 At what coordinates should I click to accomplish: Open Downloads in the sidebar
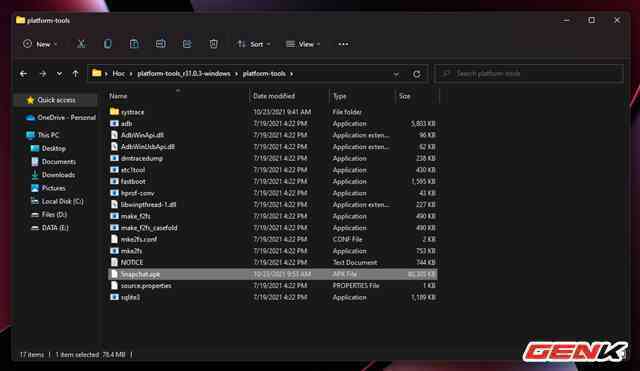pyautogui.click(x=53, y=175)
